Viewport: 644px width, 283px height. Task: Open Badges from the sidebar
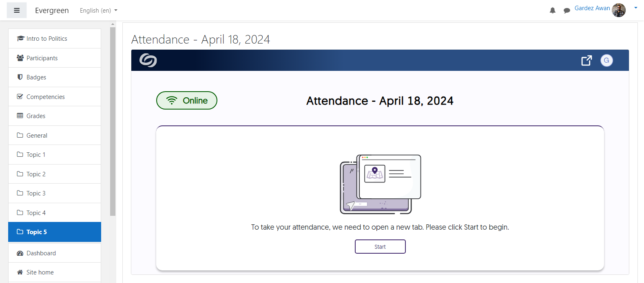point(36,77)
